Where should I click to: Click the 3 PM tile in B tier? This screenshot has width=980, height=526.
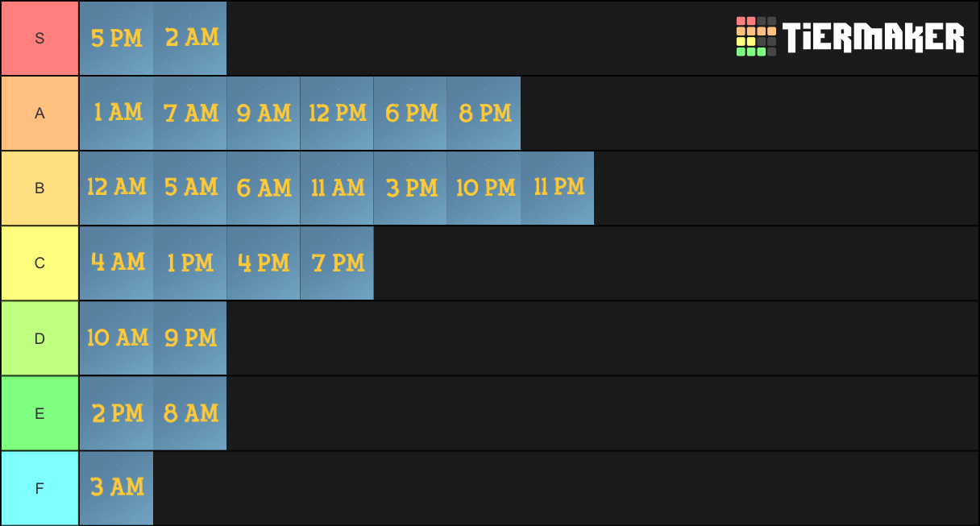[x=410, y=188]
